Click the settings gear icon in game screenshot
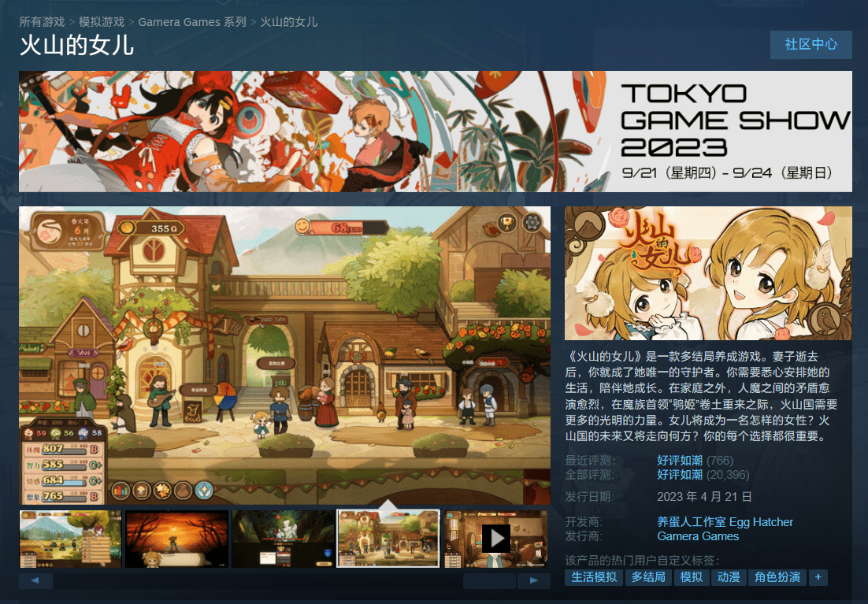The image size is (868, 604). tap(532, 223)
